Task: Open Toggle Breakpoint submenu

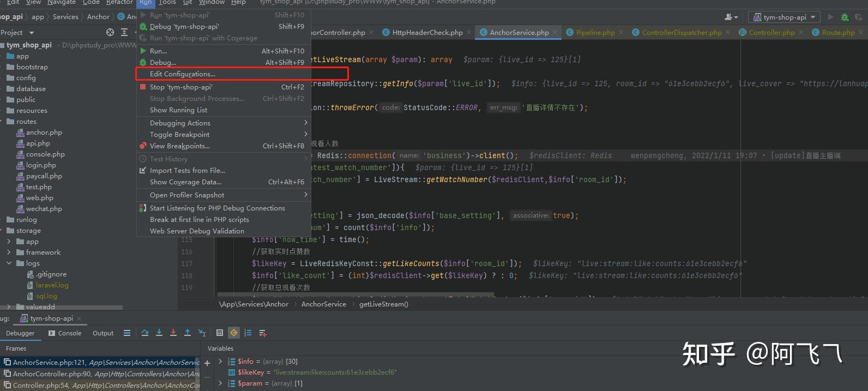Action: (x=224, y=134)
